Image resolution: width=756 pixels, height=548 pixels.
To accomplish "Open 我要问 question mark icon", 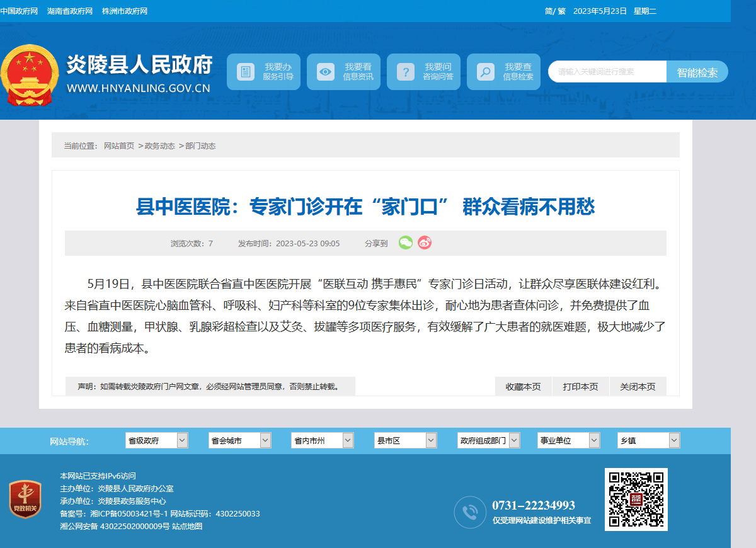I will click(406, 72).
